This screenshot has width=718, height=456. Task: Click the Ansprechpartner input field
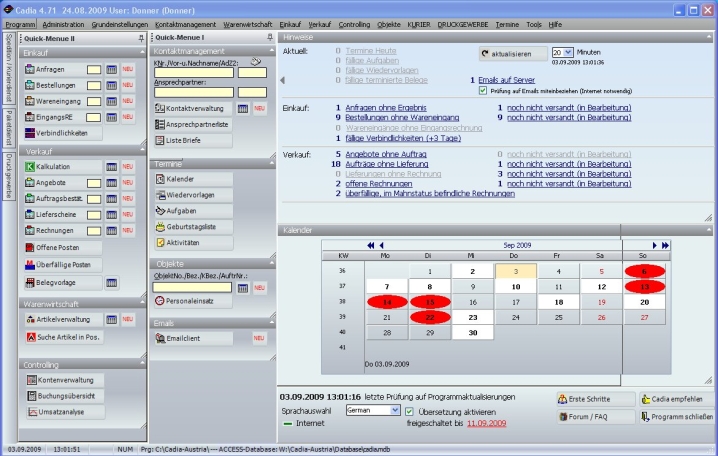coord(193,92)
